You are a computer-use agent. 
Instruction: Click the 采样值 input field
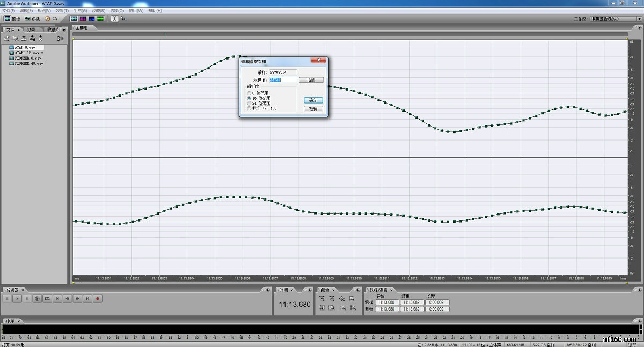(x=283, y=80)
